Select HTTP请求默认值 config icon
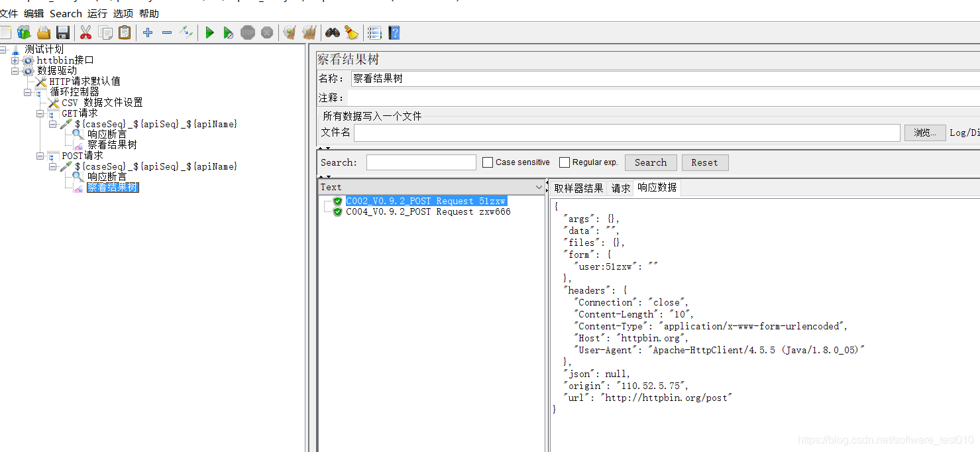Viewport: 980px width, 452px height. coord(41,82)
